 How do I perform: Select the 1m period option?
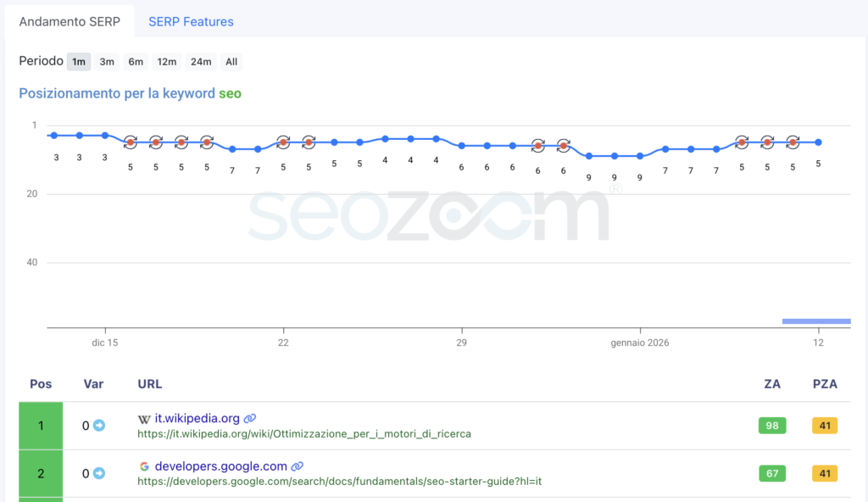pos(79,61)
